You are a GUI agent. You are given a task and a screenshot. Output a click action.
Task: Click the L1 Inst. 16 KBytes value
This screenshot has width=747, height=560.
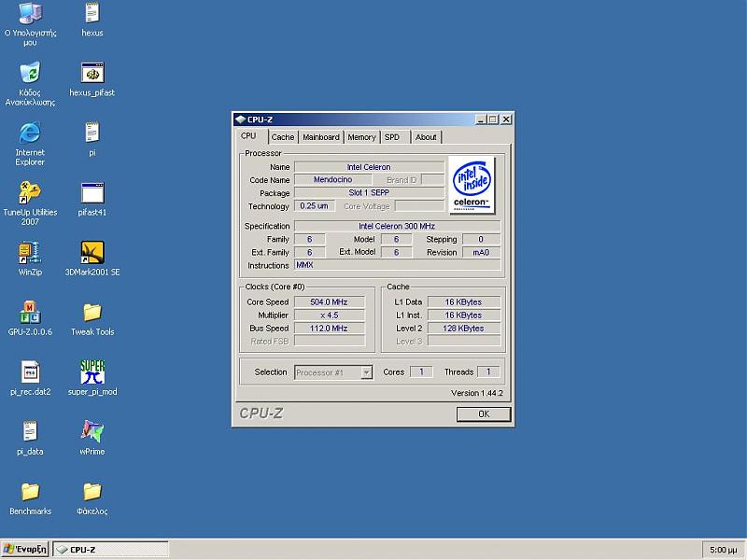(x=463, y=315)
